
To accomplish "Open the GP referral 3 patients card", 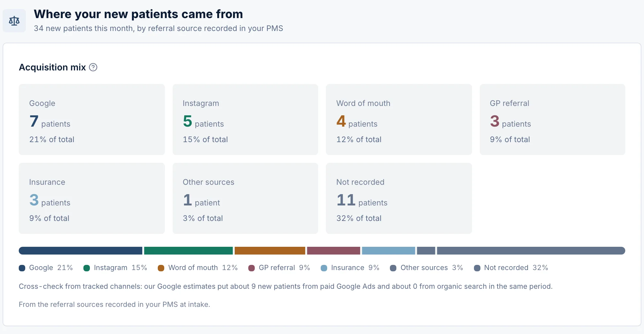I will pos(553,120).
